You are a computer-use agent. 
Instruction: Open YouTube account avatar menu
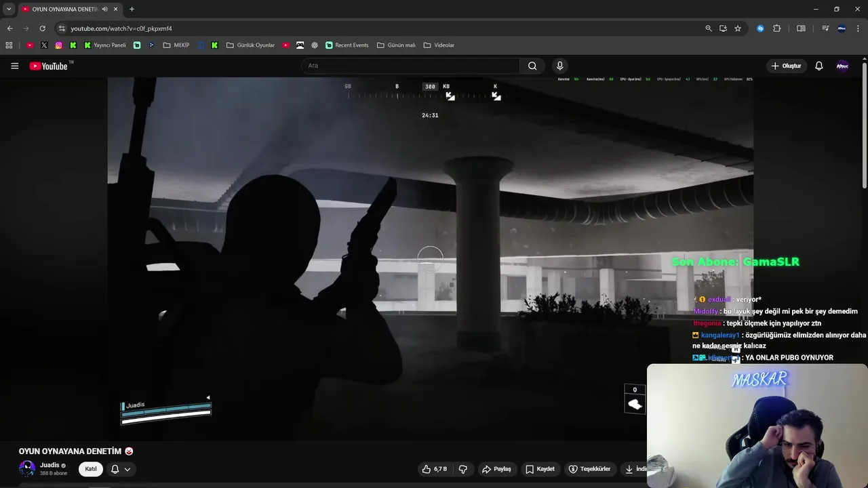[x=842, y=66]
